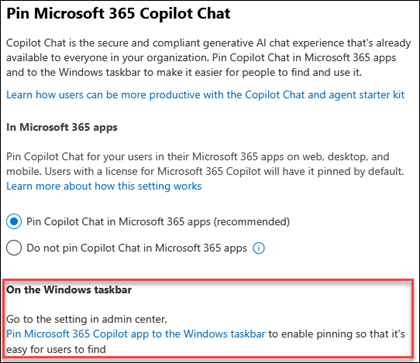Click the info icon beside Do not pin option

[259, 248]
